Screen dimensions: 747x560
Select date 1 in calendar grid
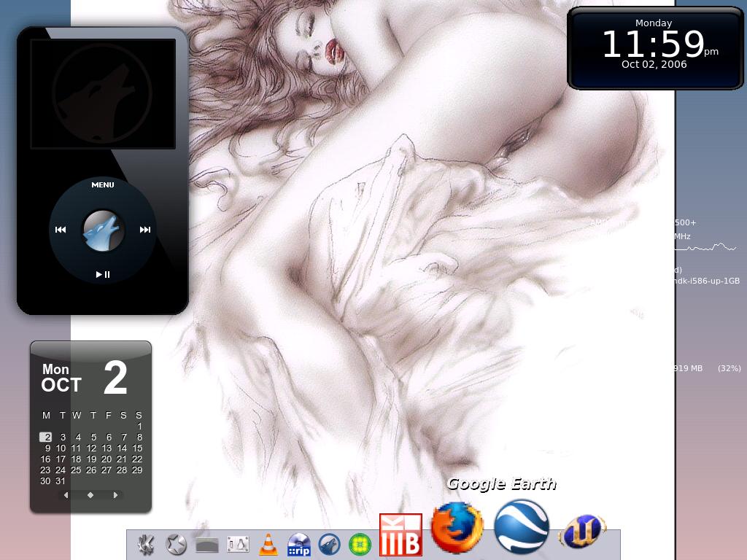coord(139,426)
